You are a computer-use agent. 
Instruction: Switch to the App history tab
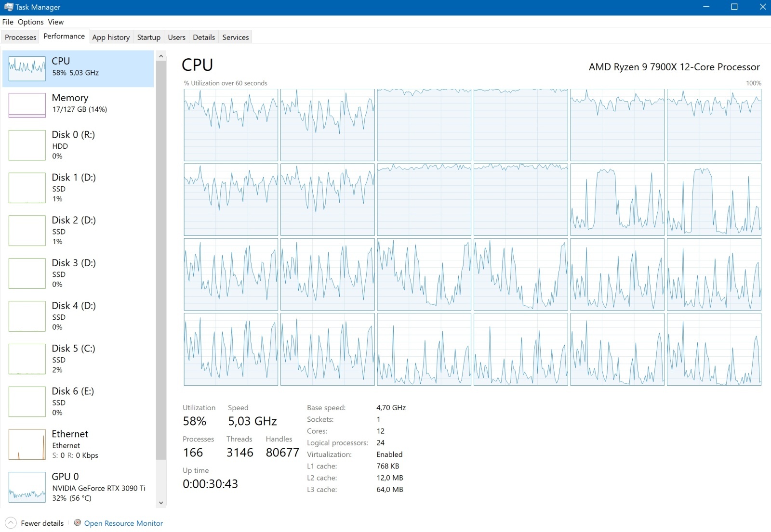point(111,37)
